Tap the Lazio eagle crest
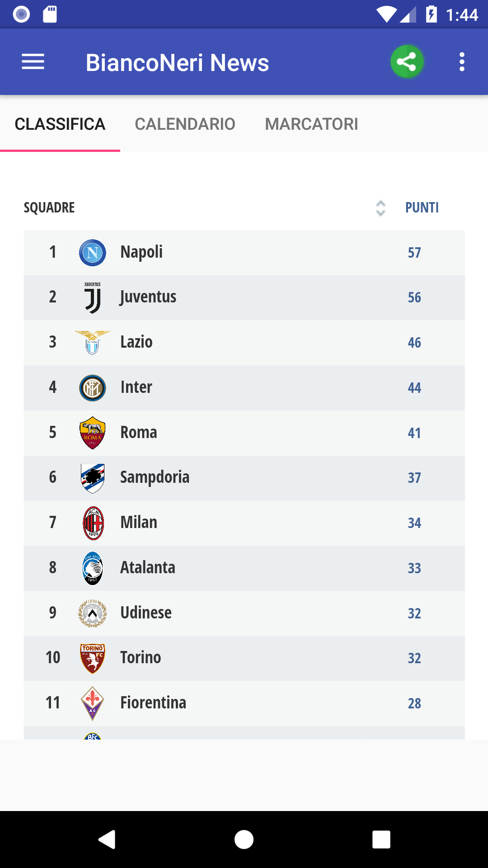Screen dimensions: 488x868 (x=93, y=342)
